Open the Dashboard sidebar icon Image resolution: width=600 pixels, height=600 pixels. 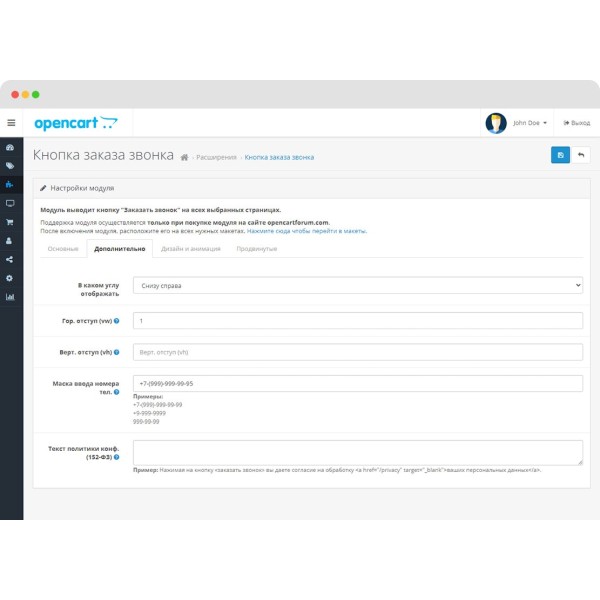pyautogui.click(x=10, y=147)
